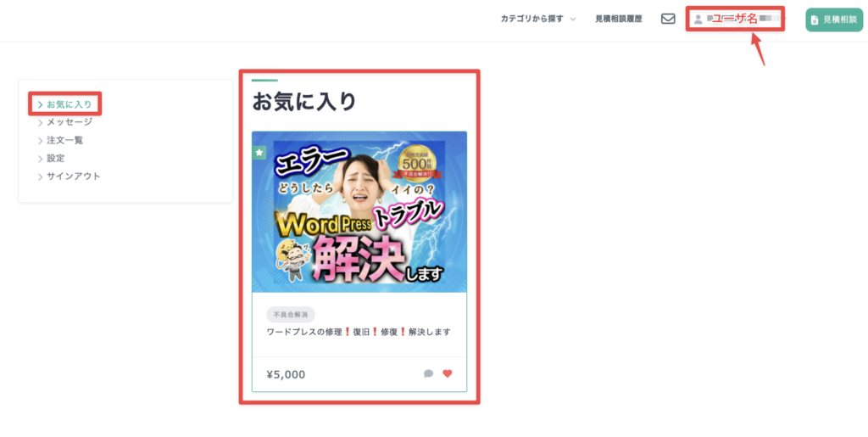Click the ¥5,000 price on the card
The image size is (868, 437).
(x=286, y=374)
